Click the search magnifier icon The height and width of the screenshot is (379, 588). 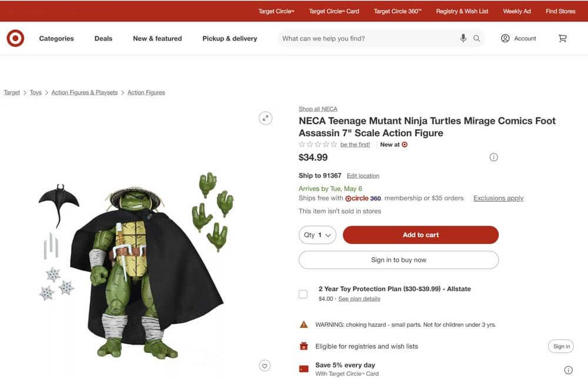coord(477,38)
